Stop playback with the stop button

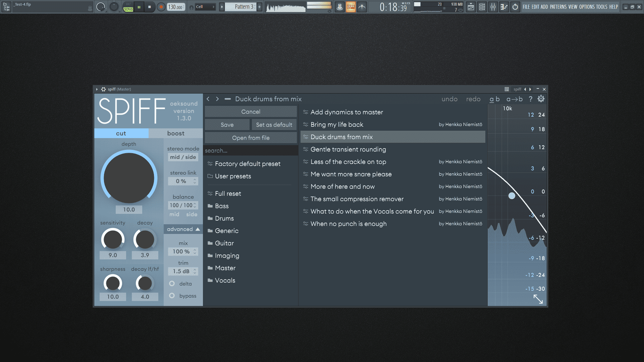[150, 7]
